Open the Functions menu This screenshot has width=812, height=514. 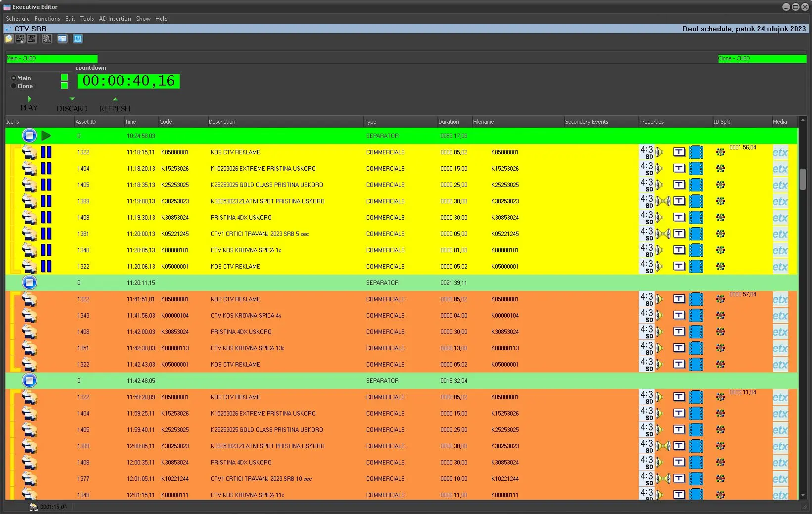tap(47, 19)
